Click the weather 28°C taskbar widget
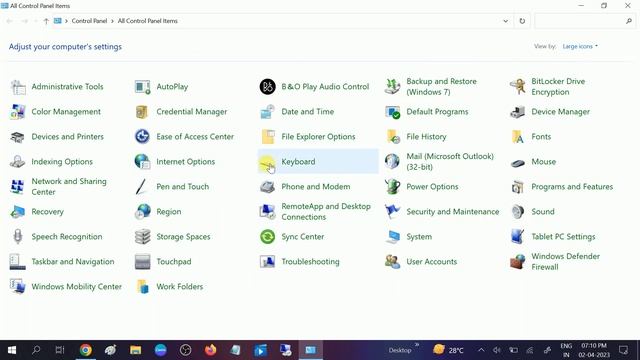Screen dimensions: 640x360 click(x=449, y=350)
